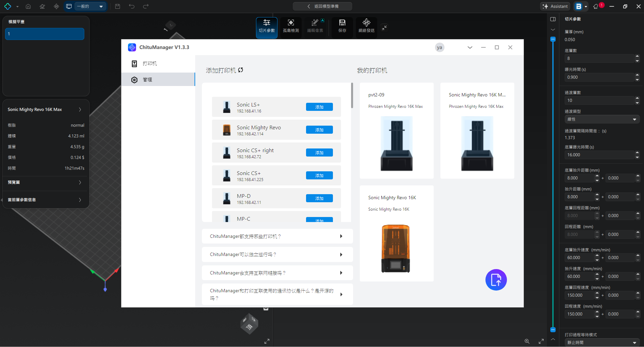
Task: Click the 底層曝光時間 input field showing 16.000
Action: [x=599, y=155]
